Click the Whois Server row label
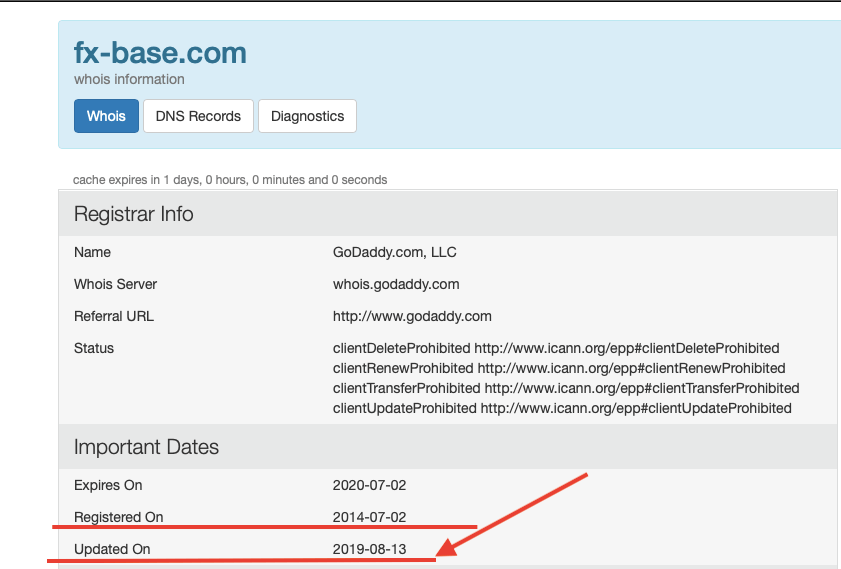 tap(115, 284)
